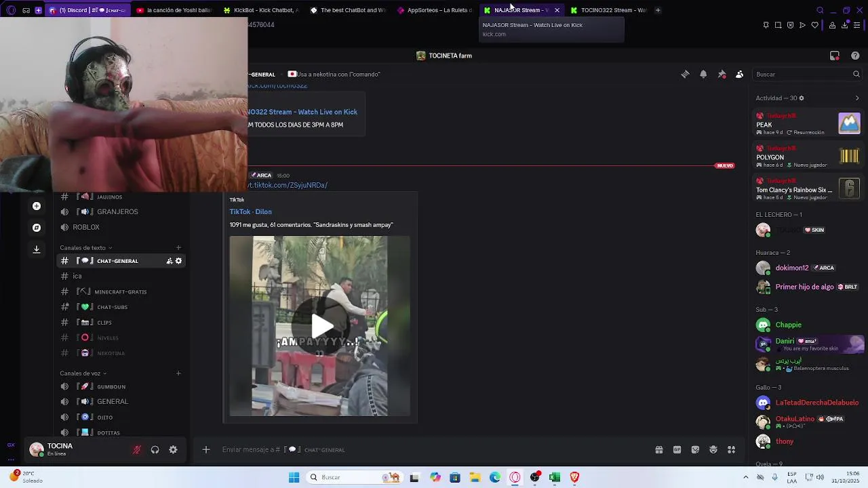The height and width of the screenshot is (488, 868).
Task: Switch to AppSorteos La Ruleta tab
Action: (x=435, y=10)
